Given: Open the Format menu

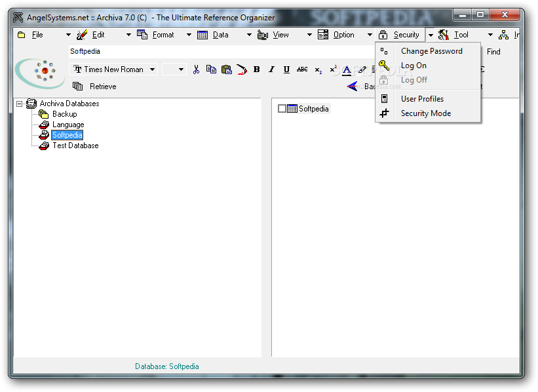Looking at the screenshot, I should (x=163, y=35).
